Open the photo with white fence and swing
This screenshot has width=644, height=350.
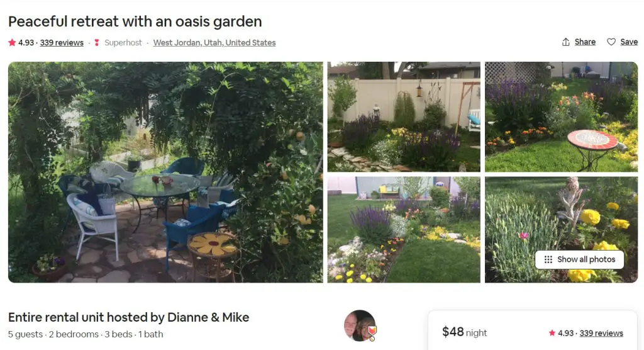404,117
